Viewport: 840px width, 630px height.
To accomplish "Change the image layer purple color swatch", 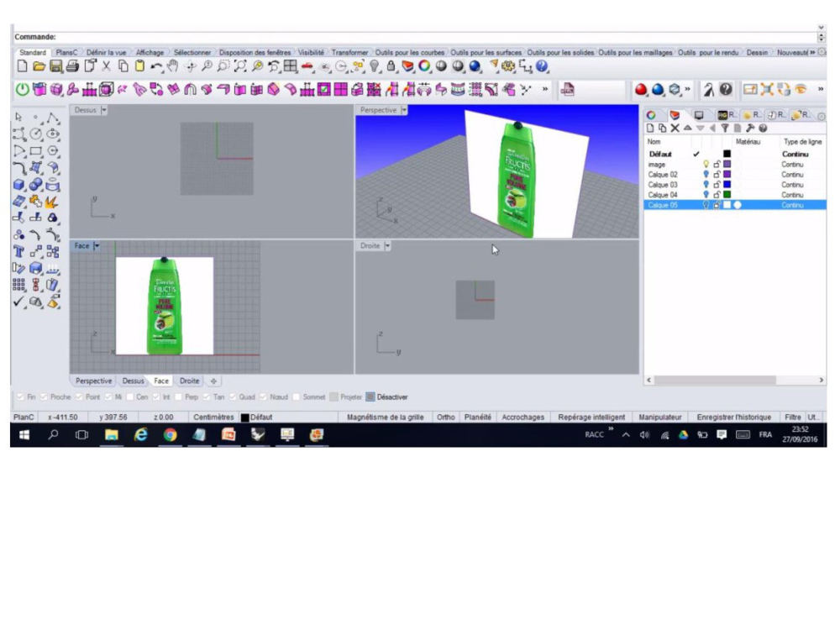I will point(727,165).
